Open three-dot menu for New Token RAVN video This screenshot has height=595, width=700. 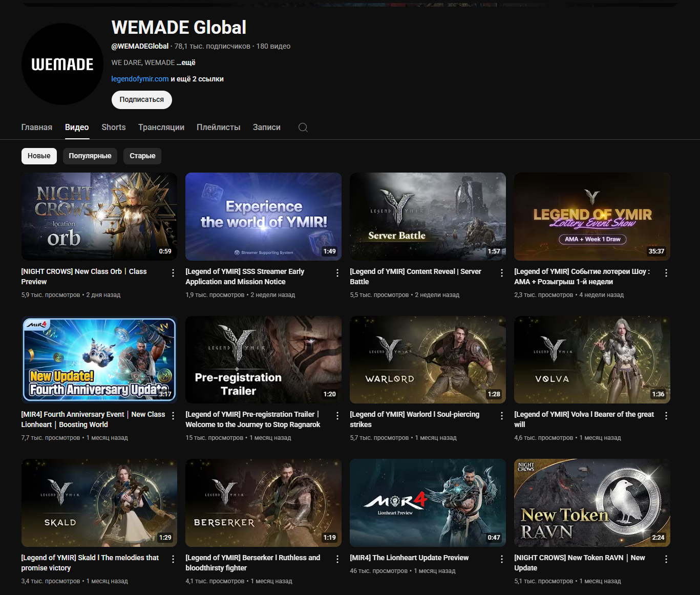pyautogui.click(x=666, y=559)
